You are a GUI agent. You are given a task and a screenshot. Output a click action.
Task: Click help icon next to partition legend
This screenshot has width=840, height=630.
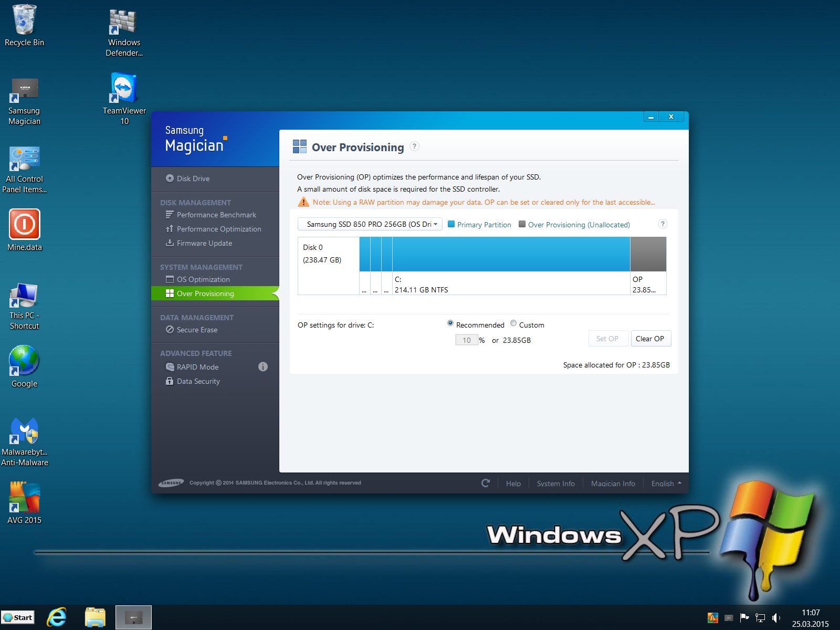663,224
